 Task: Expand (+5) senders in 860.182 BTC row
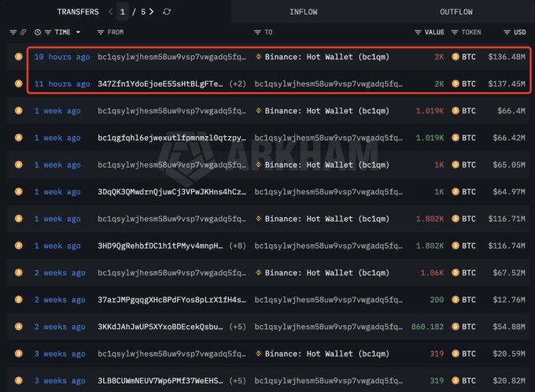click(x=238, y=327)
